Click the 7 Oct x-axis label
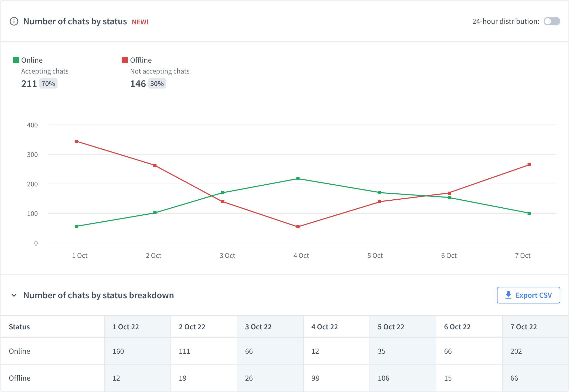This screenshot has width=569, height=392. pos(523,256)
